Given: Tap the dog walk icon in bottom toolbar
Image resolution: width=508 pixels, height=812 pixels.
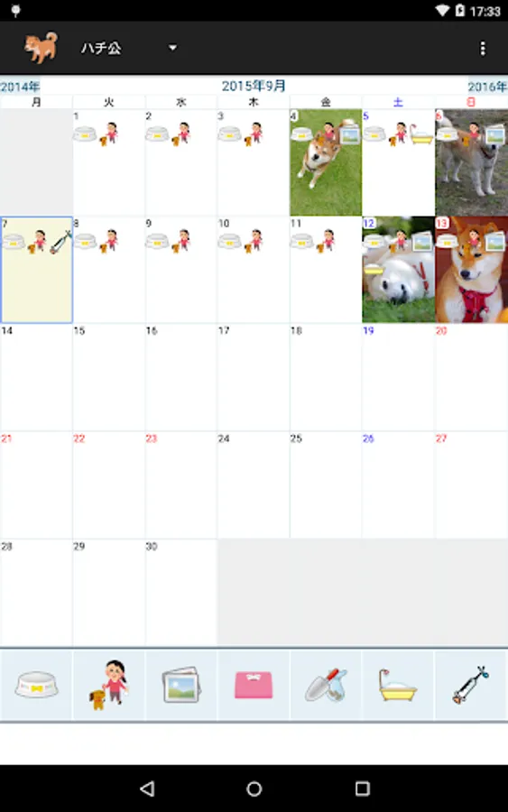Looking at the screenshot, I should click(109, 685).
